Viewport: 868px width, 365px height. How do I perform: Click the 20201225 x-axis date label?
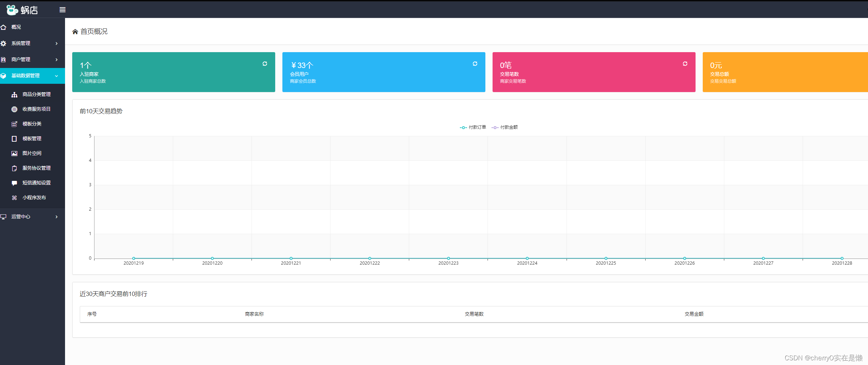coord(606,263)
